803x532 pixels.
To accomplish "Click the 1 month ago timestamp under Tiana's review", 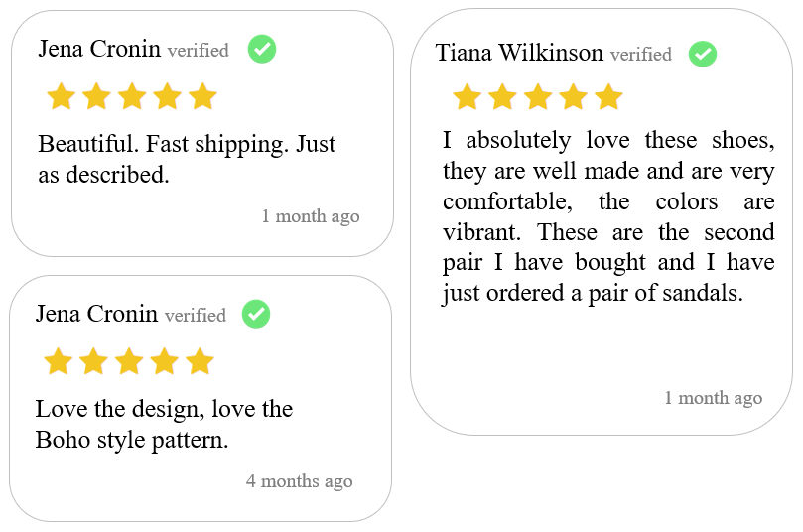I will (x=714, y=398).
